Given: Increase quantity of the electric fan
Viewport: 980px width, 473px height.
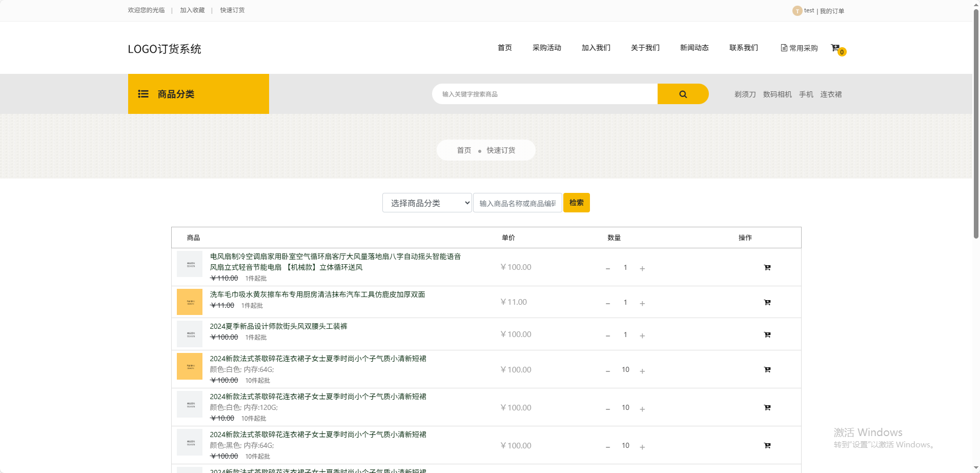Looking at the screenshot, I should coord(642,268).
